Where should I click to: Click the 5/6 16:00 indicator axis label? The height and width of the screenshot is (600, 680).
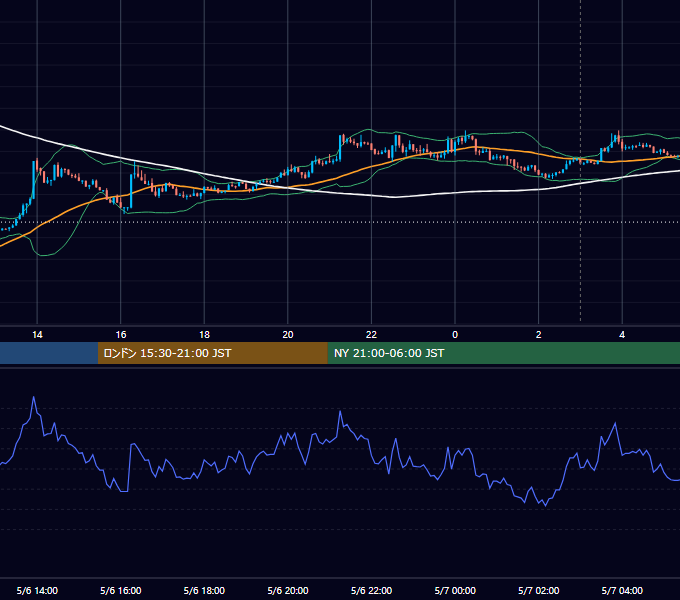coord(121,590)
